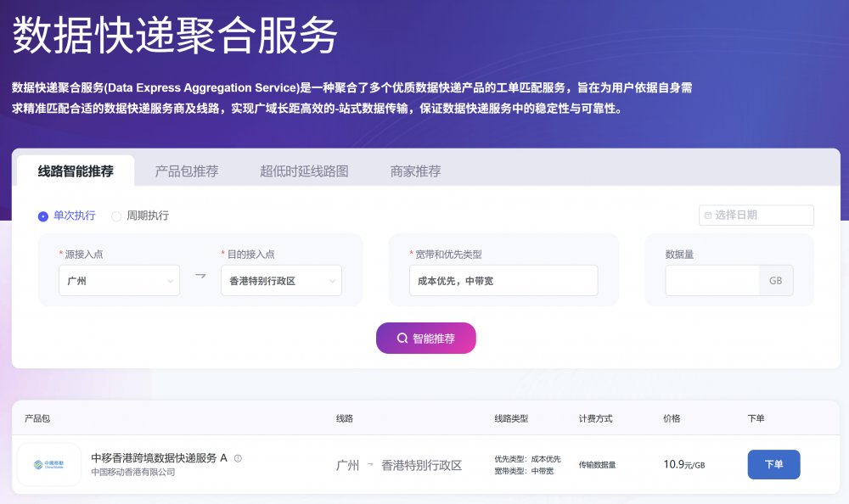This screenshot has width=849, height=504.
Task: Click the 数据量 input field
Action: [x=711, y=280]
